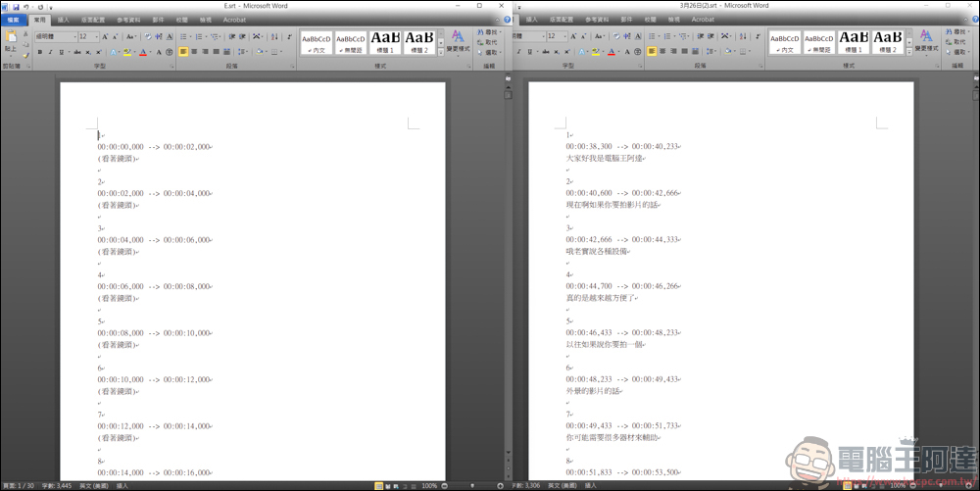The image size is (980, 491).
Task: Align text right in E.srt window
Action: 205,51
